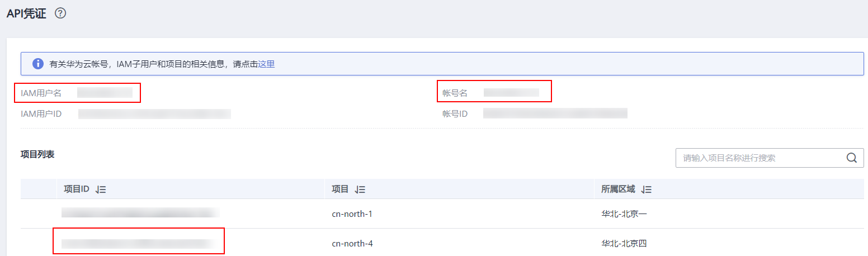
Task: Click the blurred 帐号ID value
Action: pos(555,114)
